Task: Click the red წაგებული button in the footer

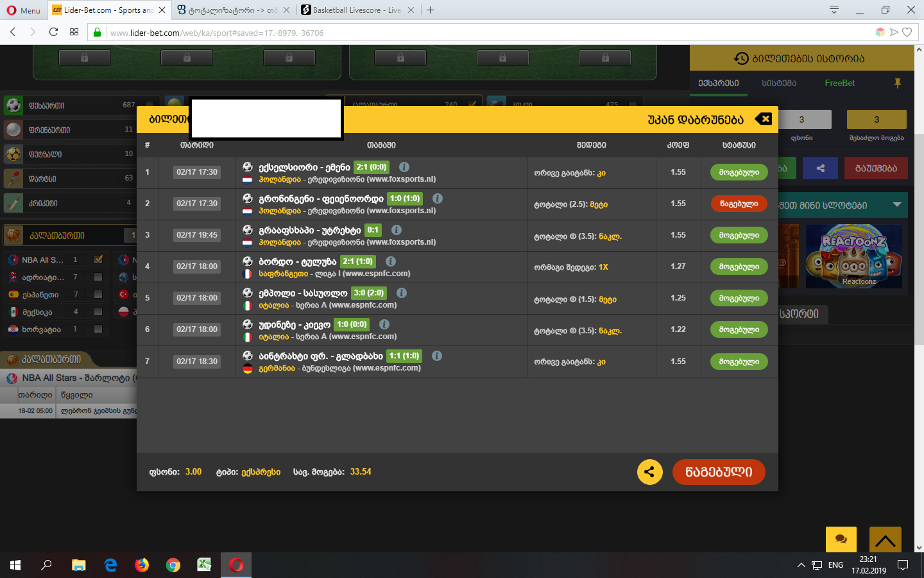Action: click(719, 472)
